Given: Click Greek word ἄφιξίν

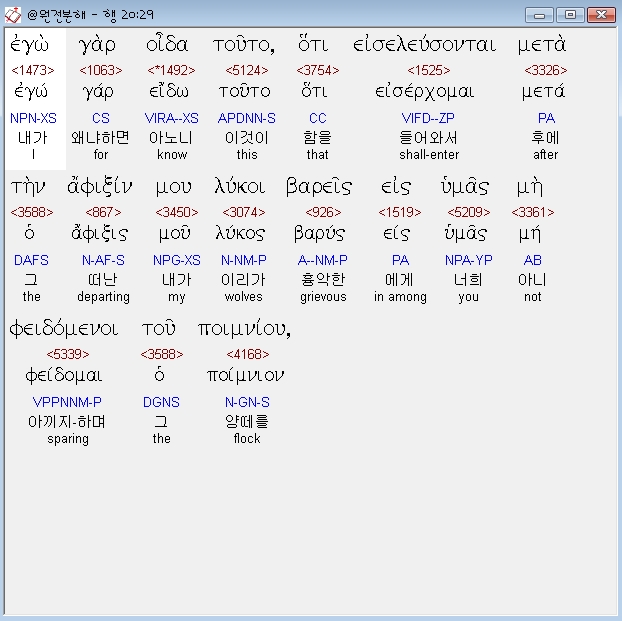Looking at the screenshot, I should pos(100,186).
